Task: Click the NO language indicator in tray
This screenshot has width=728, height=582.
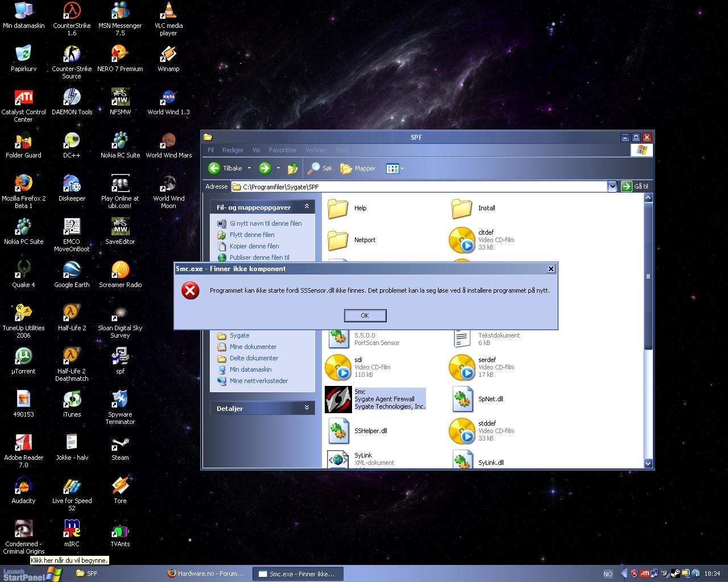Action: pos(607,574)
